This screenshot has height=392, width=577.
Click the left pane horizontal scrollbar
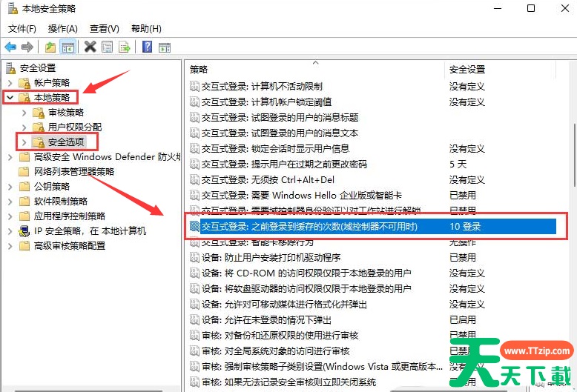coord(88,391)
